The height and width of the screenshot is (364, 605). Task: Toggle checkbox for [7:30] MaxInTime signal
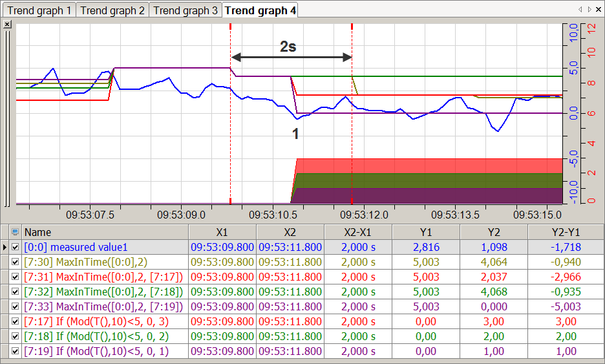16,262
